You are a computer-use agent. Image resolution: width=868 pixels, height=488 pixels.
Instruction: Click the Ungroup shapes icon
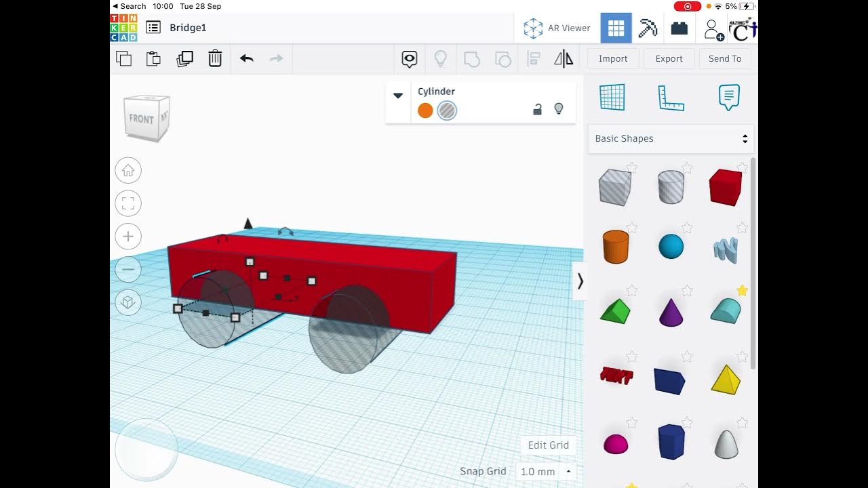point(502,59)
